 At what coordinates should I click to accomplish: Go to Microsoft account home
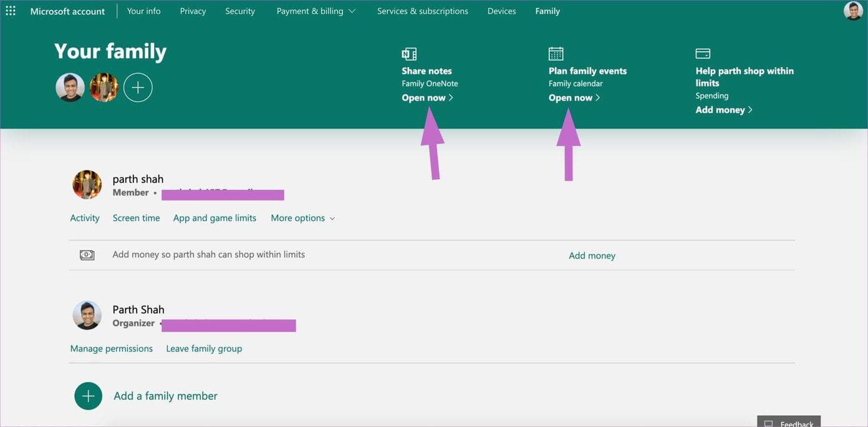click(x=67, y=11)
